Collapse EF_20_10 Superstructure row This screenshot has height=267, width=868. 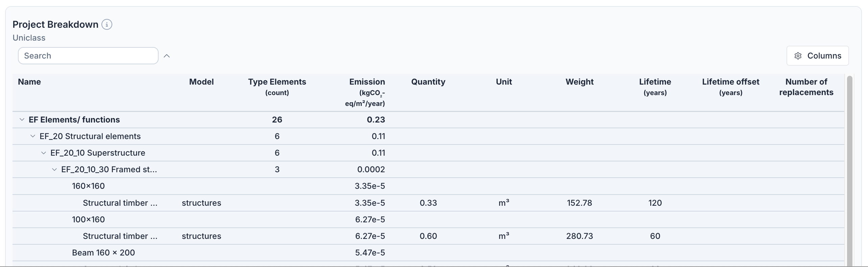(44, 153)
